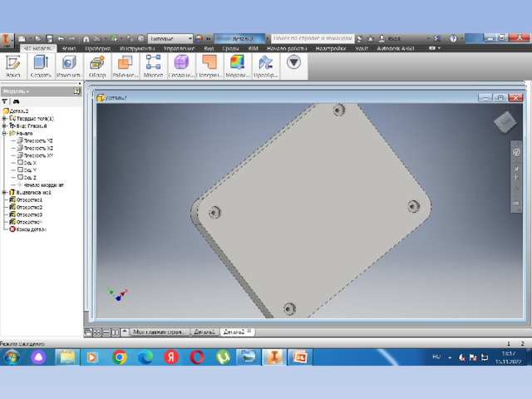Open the Преобразование convert panel
Viewport: 532px width, 399px height.
(x=266, y=66)
